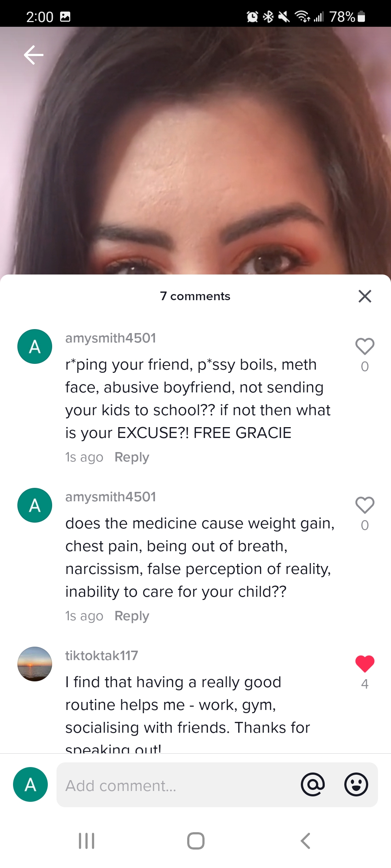Like the first amysmith4501 comment
This screenshot has width=391, height=868.
pyautogui.click(x=365, y=346)
